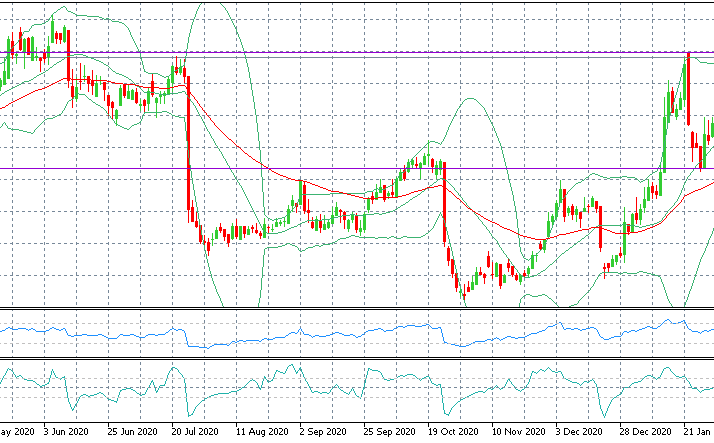Select the long red candle at 19 Oct 2020
The height and width of the screenshot is (443, 714).
click(444, 204)
